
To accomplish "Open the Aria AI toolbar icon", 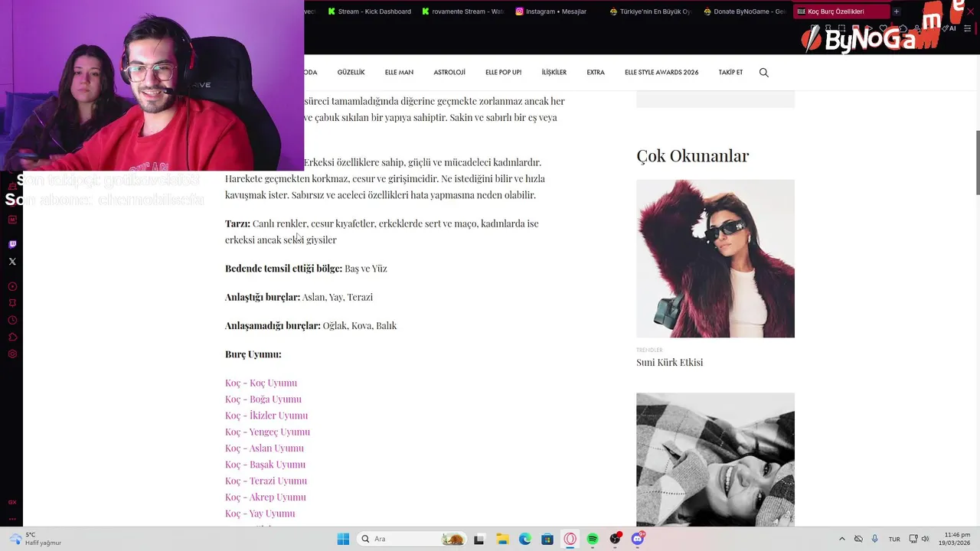I will (x=950, y=28).
